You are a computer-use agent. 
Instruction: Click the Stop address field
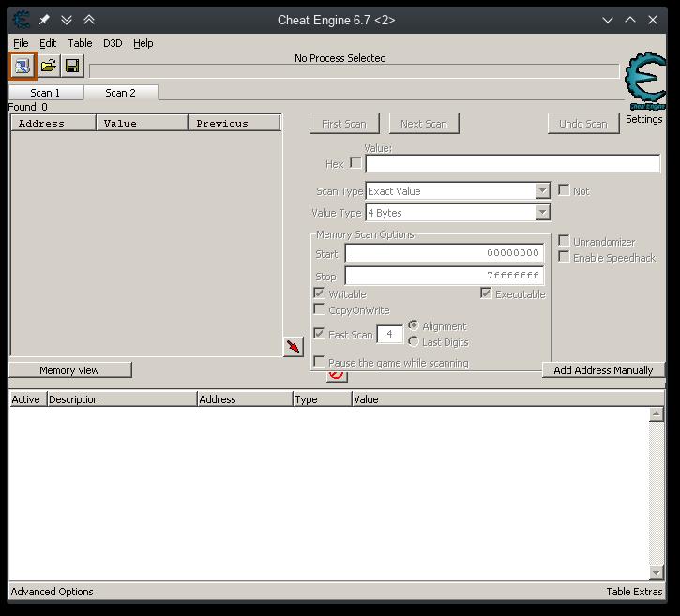tap(444, 276)
